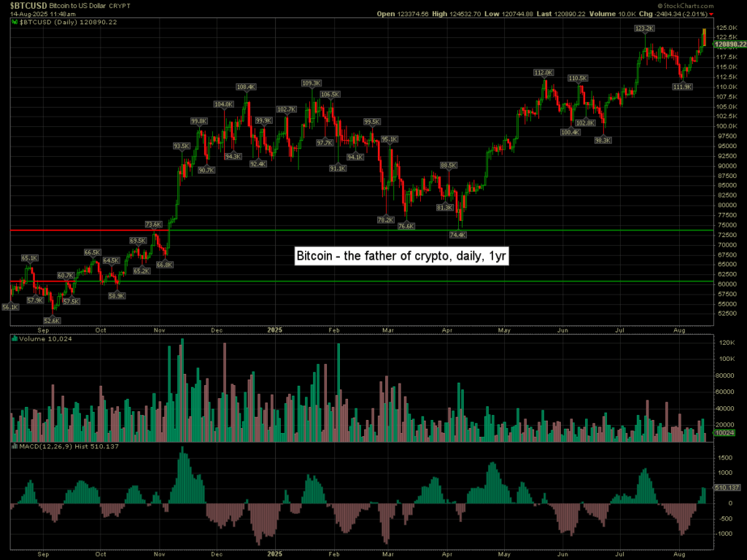Click the 510.137 MACD value tag
Image resolution: width=747 pixels, height=560 pixels.
[726, 488]
